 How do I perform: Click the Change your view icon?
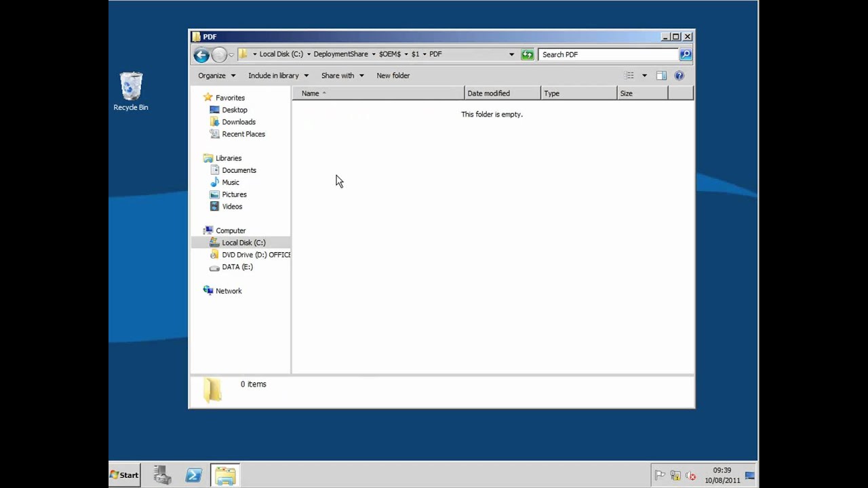pos(629,75)
